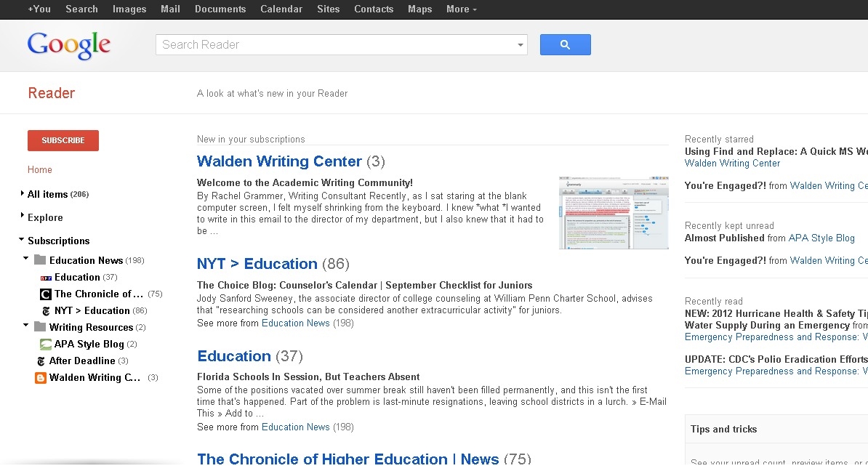
Task: Click the Walden Writing Center Blogger icon
Action: [41, 378]
